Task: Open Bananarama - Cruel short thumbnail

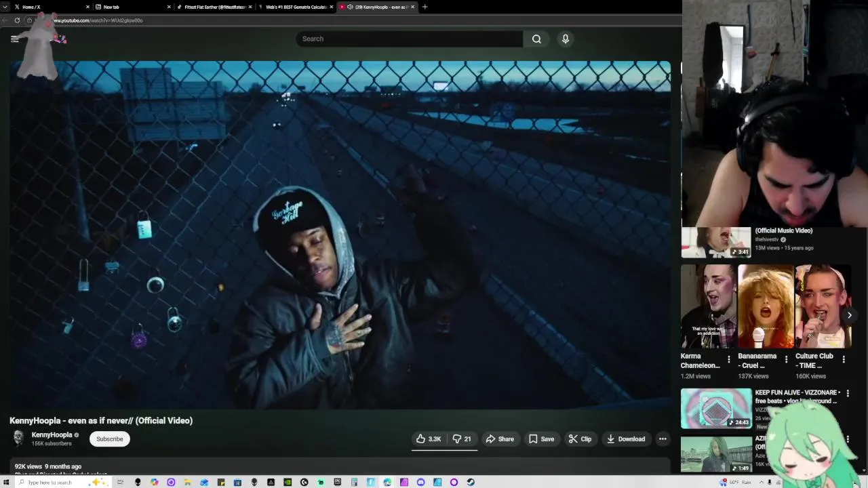Action: point(765,306)
